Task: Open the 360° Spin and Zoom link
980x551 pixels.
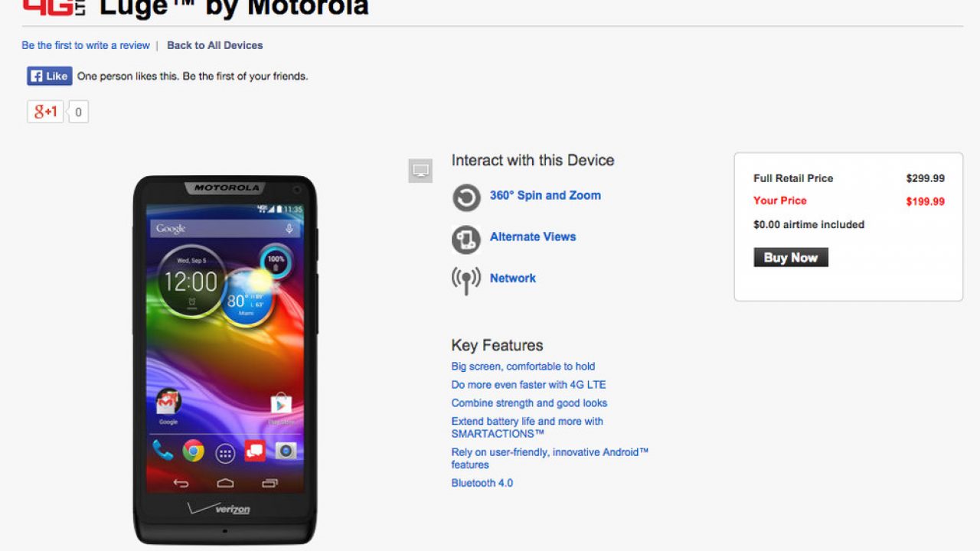Action: [545, 195]
